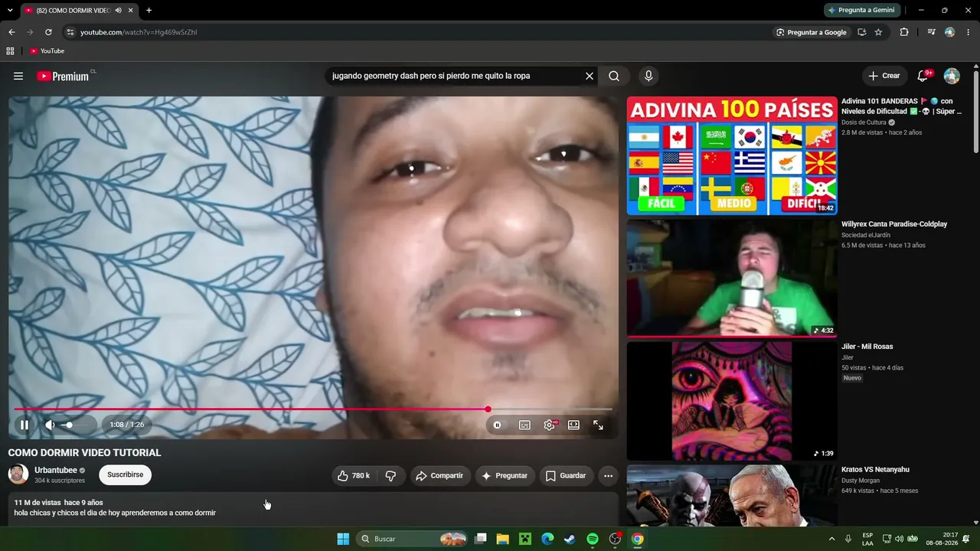This screenshot has width=980, height=551.
Task: View site information icon in address bar
Action: click(70, 32)
